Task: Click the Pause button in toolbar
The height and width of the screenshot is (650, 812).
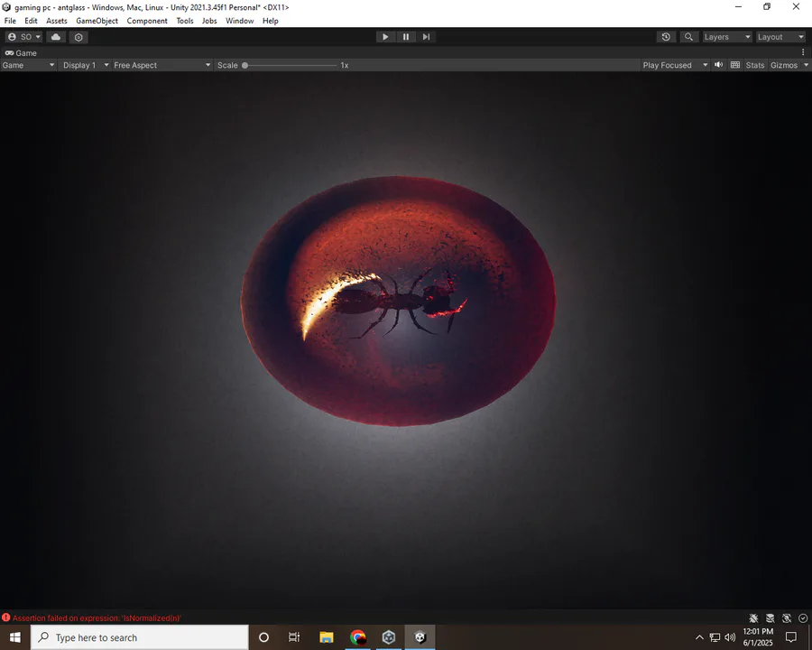Action: point(406,37)
